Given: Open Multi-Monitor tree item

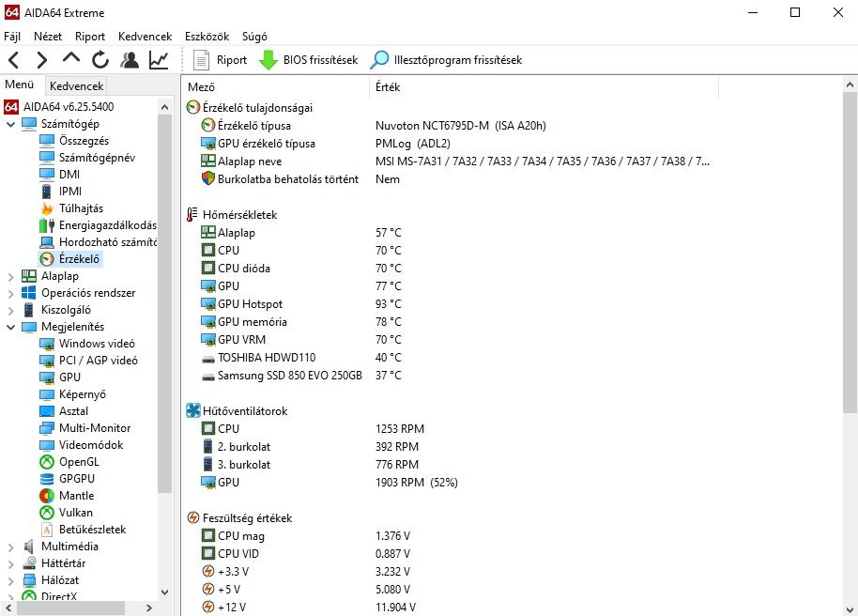Looking at the screenshot, I should (x=84, y=428).
